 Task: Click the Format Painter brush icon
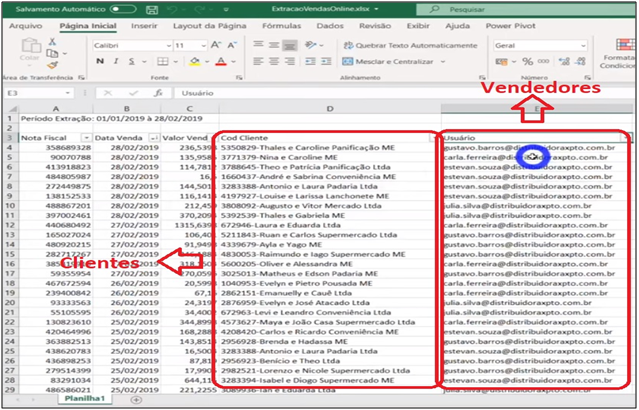(53, 66)
